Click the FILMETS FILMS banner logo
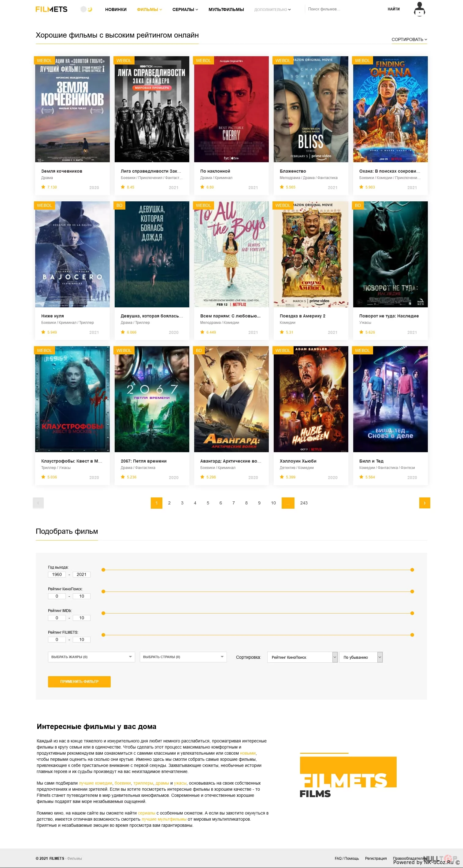This screenshot has height=868, width=463. coord(348,775)
